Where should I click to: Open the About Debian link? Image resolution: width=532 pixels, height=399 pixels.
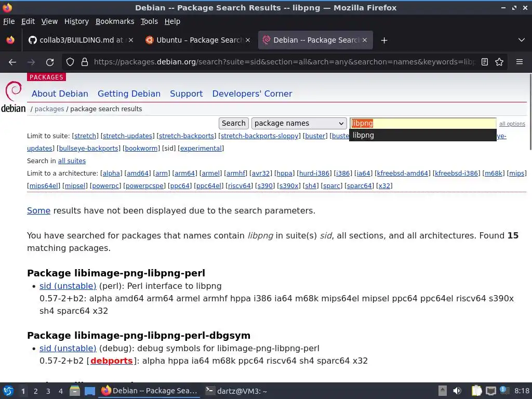coord(60,94)
